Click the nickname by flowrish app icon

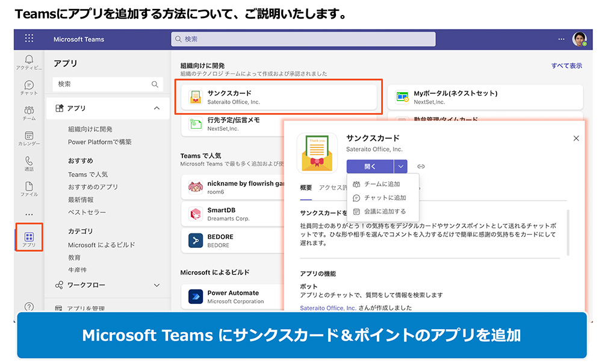(196, 187)
